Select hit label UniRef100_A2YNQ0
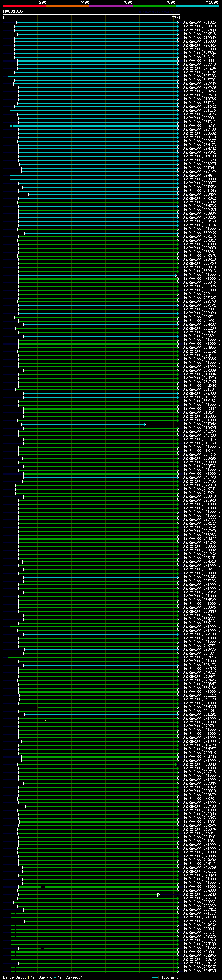The width and height of the screenshot is (222, 980). (199, 30)
